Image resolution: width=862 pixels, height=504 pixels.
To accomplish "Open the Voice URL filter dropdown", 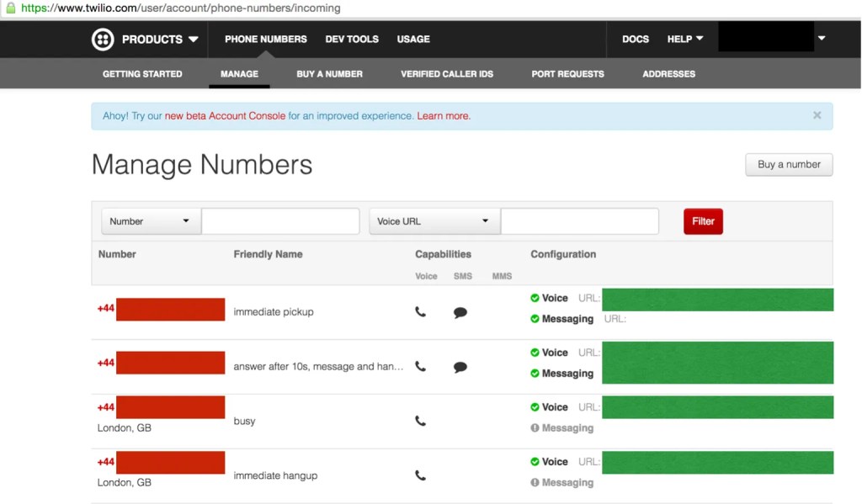I will 435,221.
